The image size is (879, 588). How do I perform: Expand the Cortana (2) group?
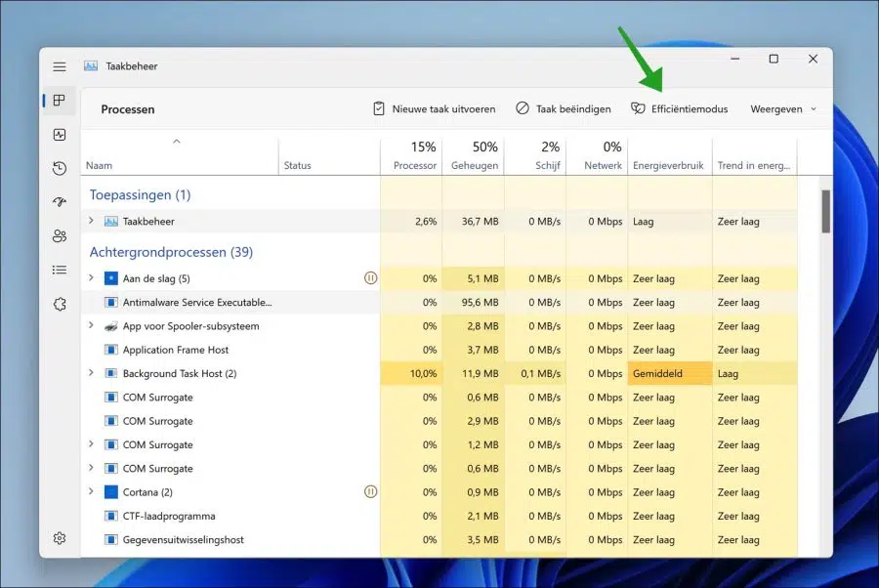click(91, 491)
